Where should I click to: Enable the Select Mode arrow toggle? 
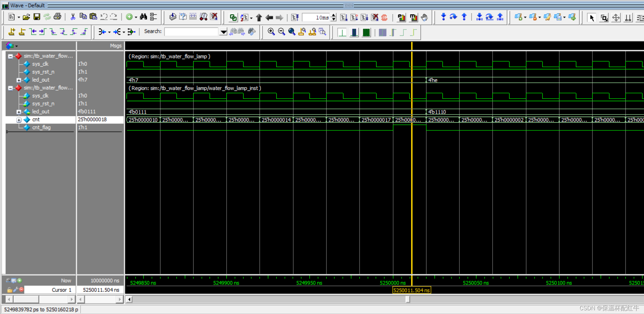coord(592,18)
